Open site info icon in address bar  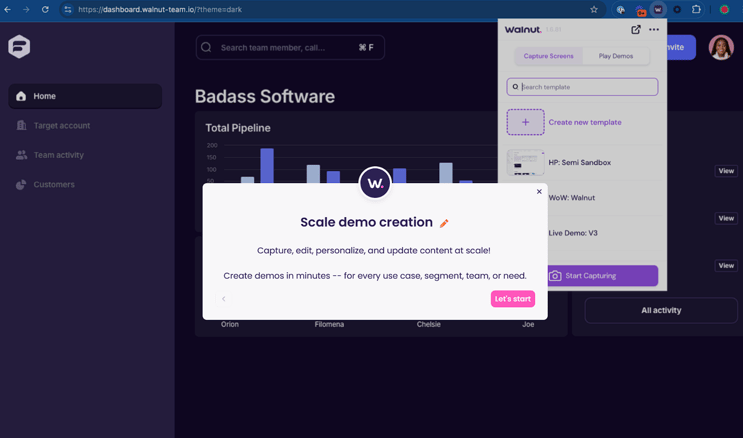tap(68, 9)
